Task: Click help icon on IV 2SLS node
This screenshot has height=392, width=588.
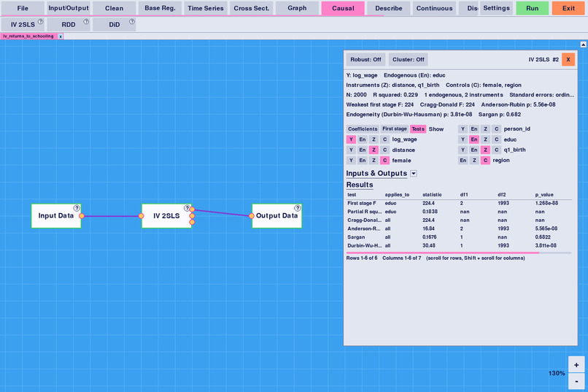Action: (187, 208)
